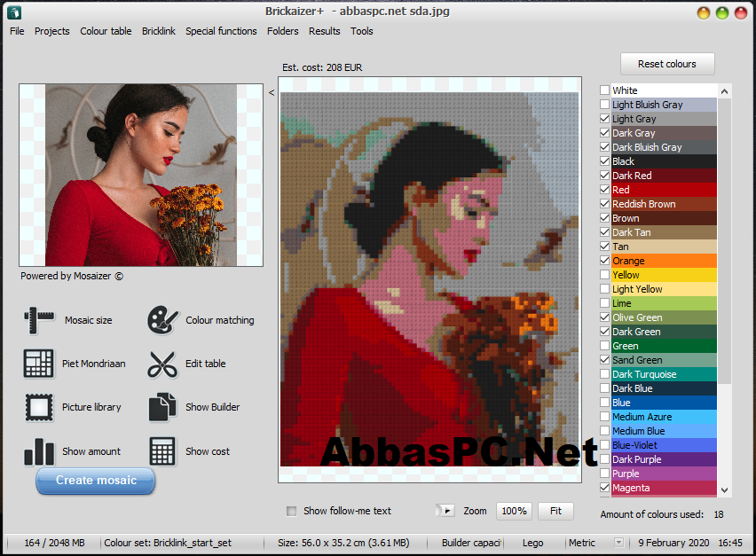Click the colour list scroll-down arrow
756x556 pixels.
pyautogui.click(x=724, y=490)
